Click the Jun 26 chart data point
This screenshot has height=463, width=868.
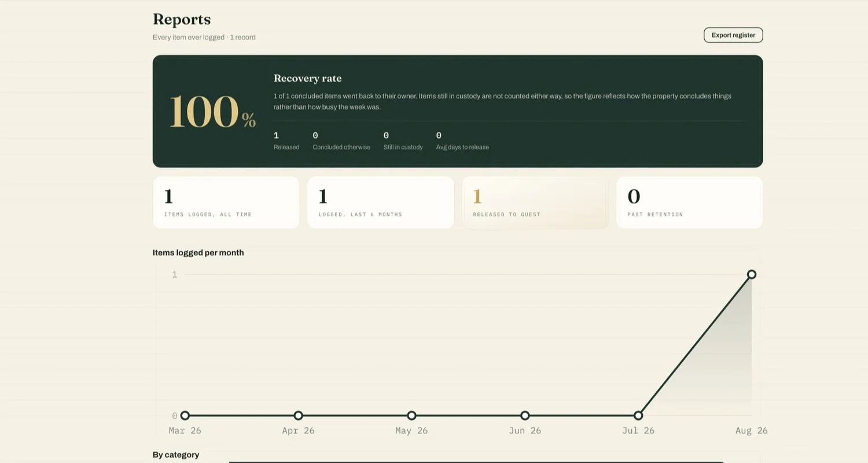pos(525,416)
